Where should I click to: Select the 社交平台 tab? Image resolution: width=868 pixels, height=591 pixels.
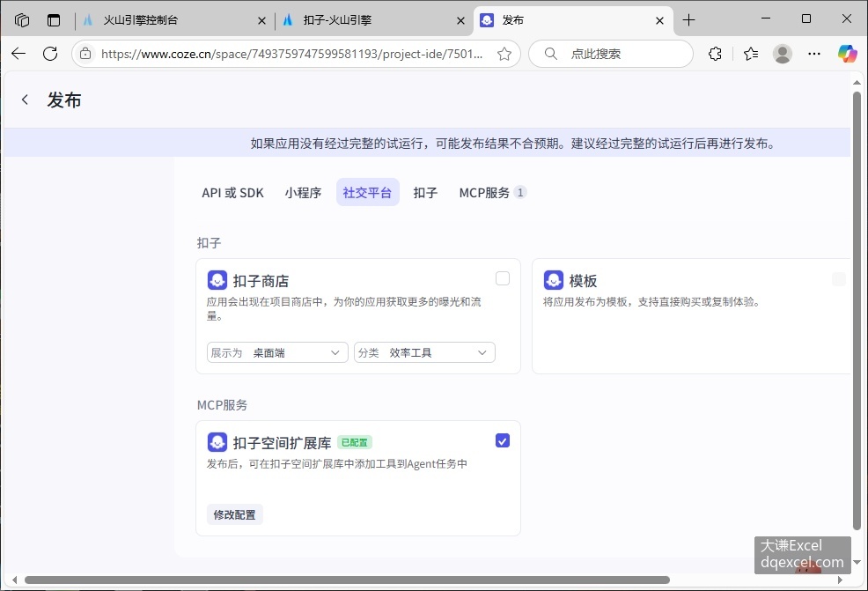367,192
